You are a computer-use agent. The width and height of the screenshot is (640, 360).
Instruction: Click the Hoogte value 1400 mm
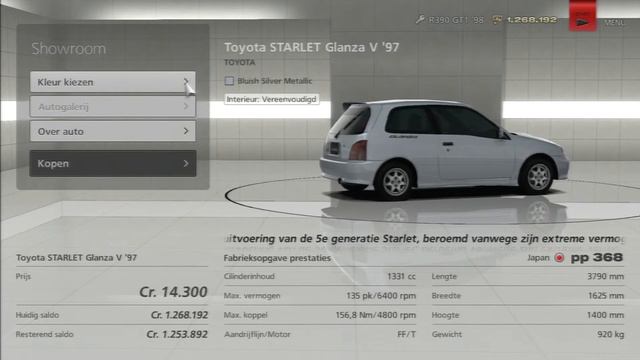[x=605, y=315]
